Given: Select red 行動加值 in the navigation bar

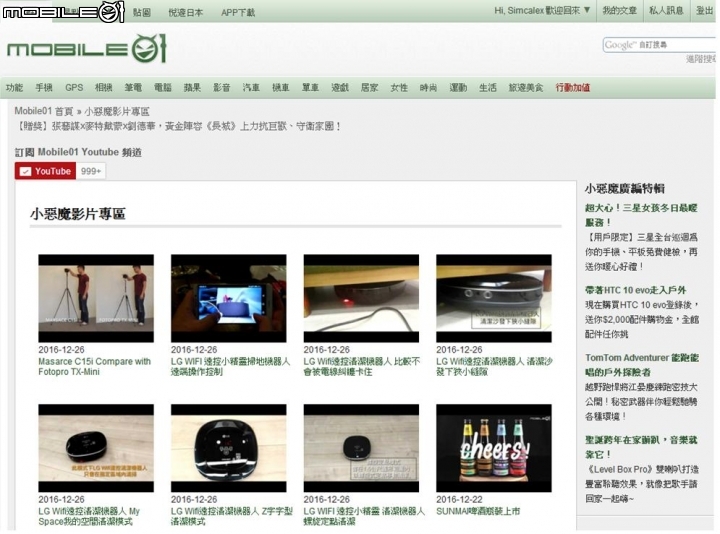Looking at the screenshot, I should (573, 87).
